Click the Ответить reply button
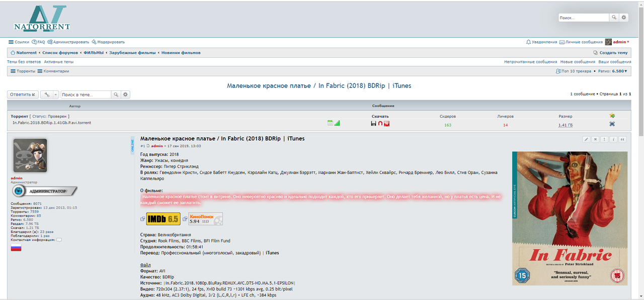The height and width of the screenshot is (300, 644). (x=23, y=94)
